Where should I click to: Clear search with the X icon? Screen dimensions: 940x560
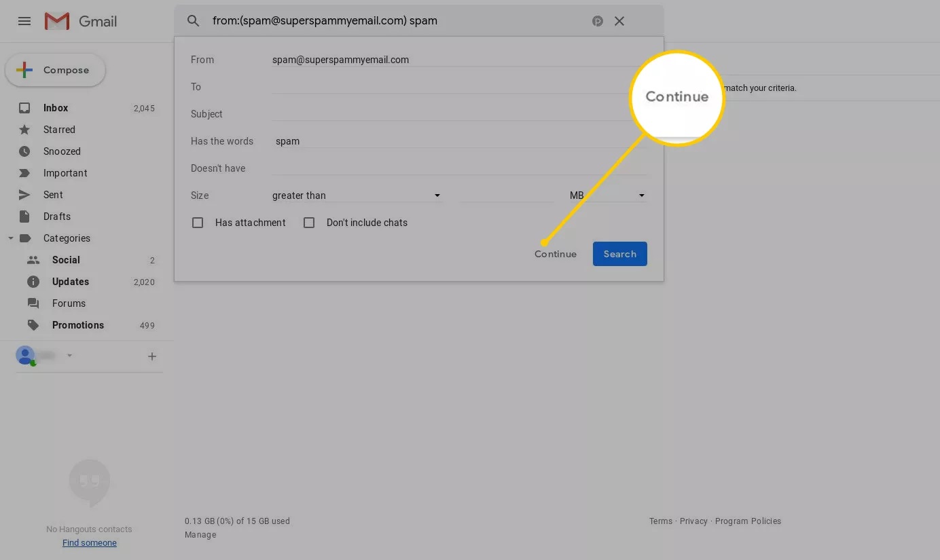pyautogui.click(x=619, y=21)
